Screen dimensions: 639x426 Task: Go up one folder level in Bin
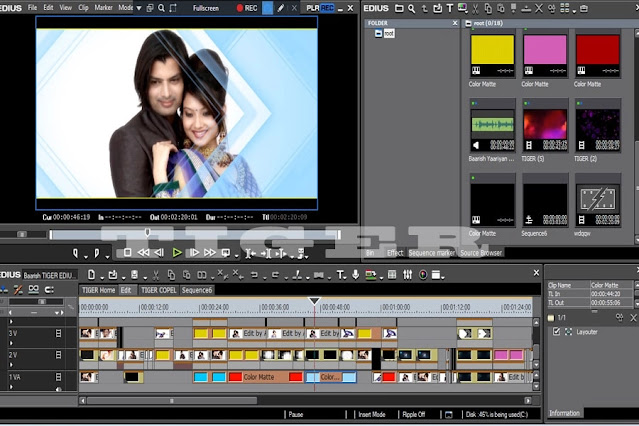click(425, 8)
